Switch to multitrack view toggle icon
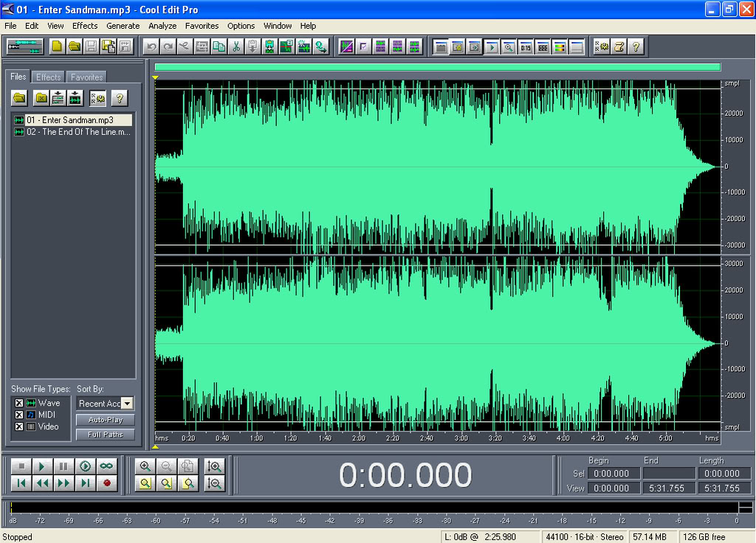 [x=24, y=46]
